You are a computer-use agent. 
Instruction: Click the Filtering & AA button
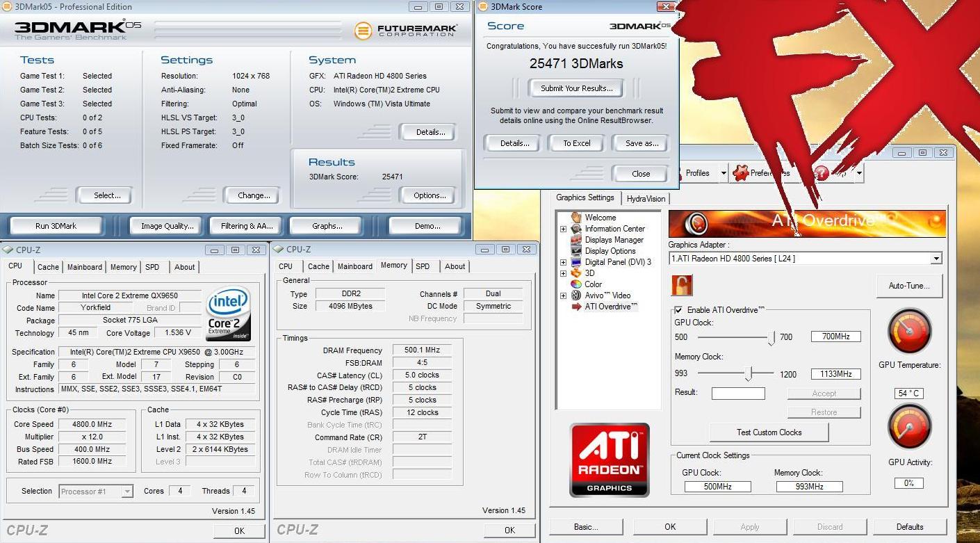[247, 226]
